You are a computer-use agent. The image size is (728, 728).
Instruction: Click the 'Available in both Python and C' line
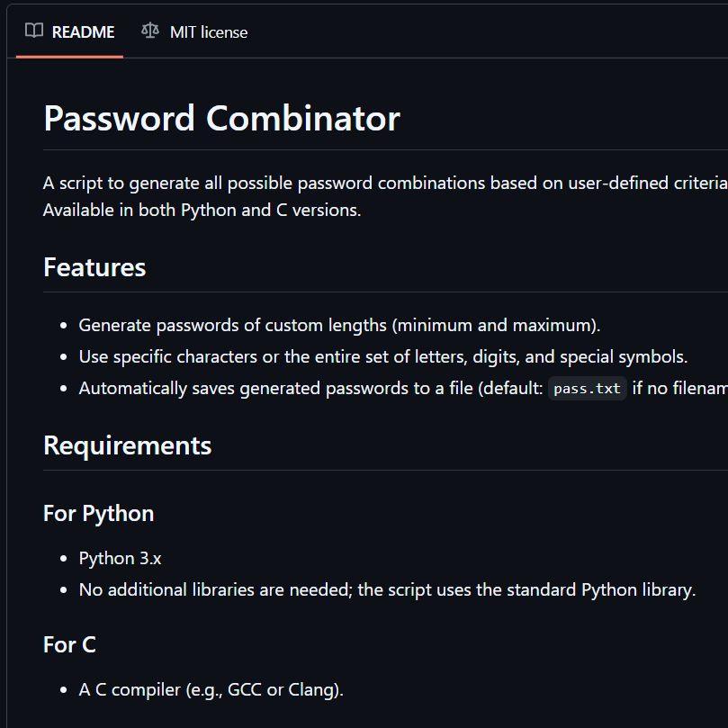(202, 211)
